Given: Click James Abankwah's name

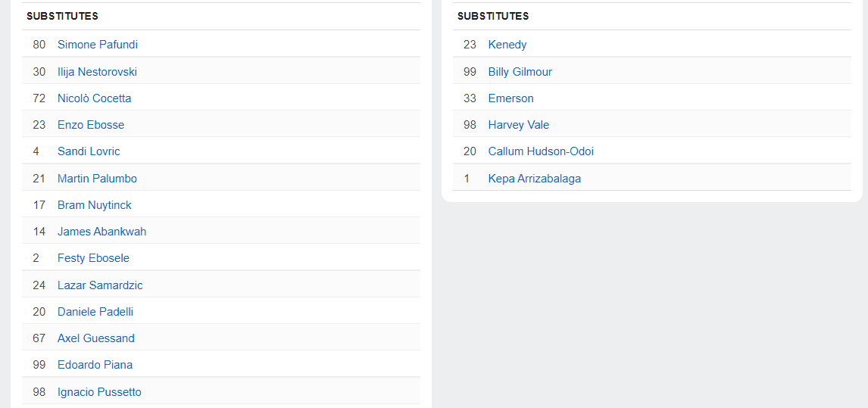Looking at the screenshot, I should 101,232.
